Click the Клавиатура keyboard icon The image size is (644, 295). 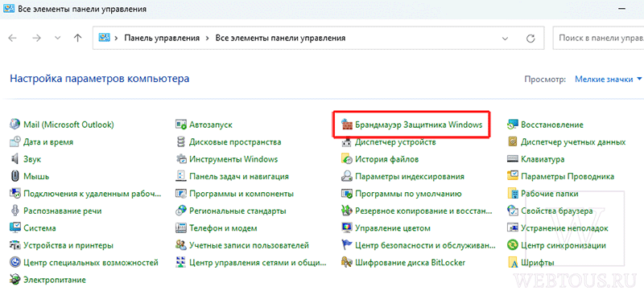(512, 159)
